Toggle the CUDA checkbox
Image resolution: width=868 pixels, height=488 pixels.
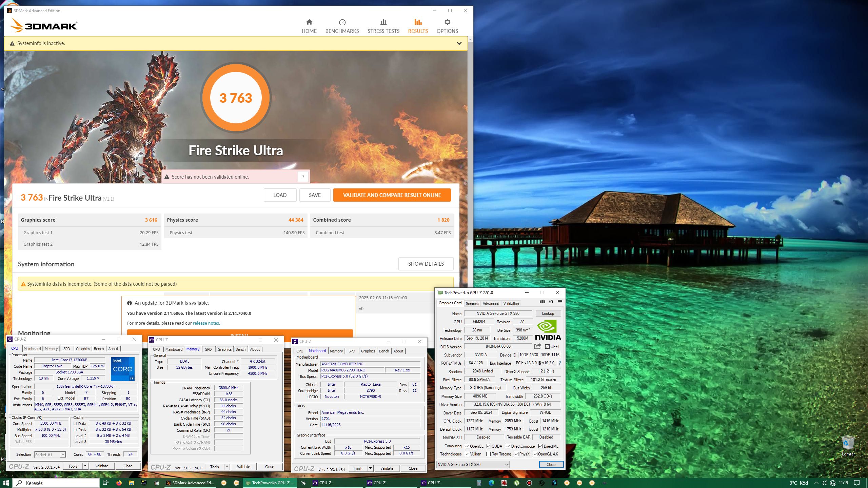(489, 446)
